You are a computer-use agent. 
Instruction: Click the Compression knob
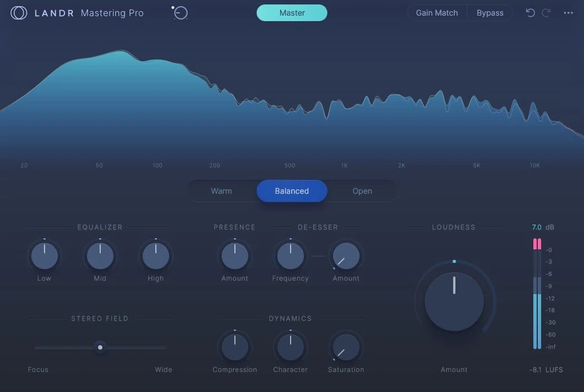[234, 347]
